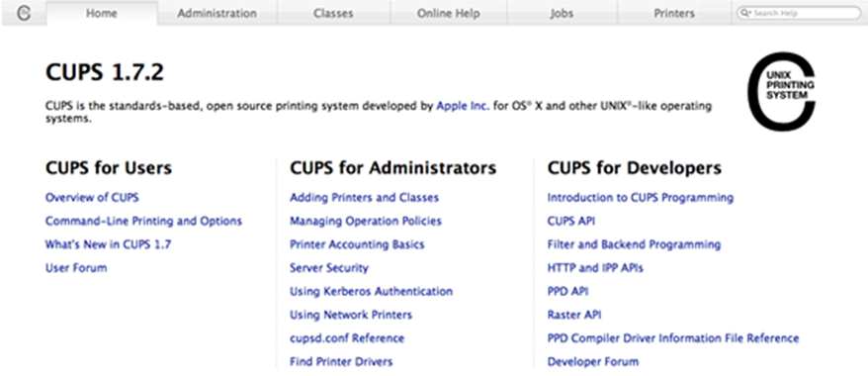Focus the Search Help input field
The height and width of the screenshot is (376, 868).
[799, 13]
